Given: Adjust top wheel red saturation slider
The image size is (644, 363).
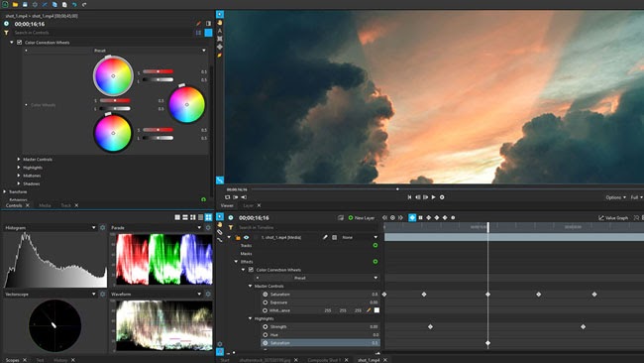Looking at the screenshot, I should coord(159,71).
